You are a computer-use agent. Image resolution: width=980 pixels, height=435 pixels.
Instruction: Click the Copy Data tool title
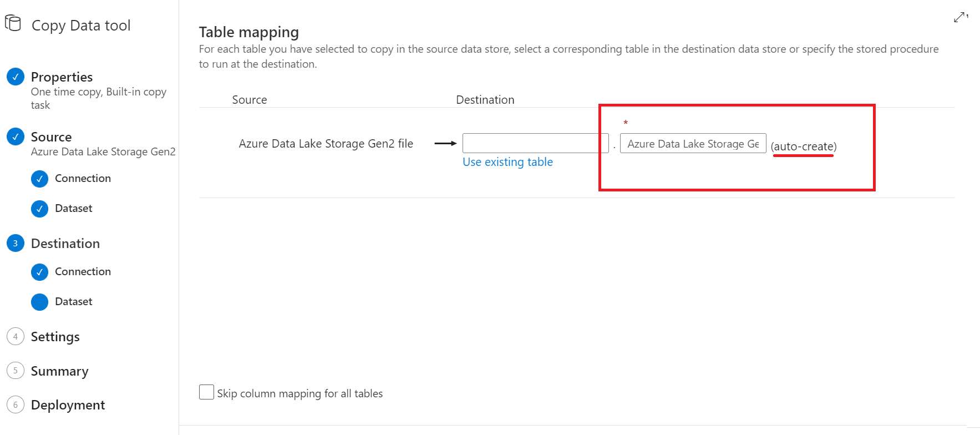click(x=81, y=26)
